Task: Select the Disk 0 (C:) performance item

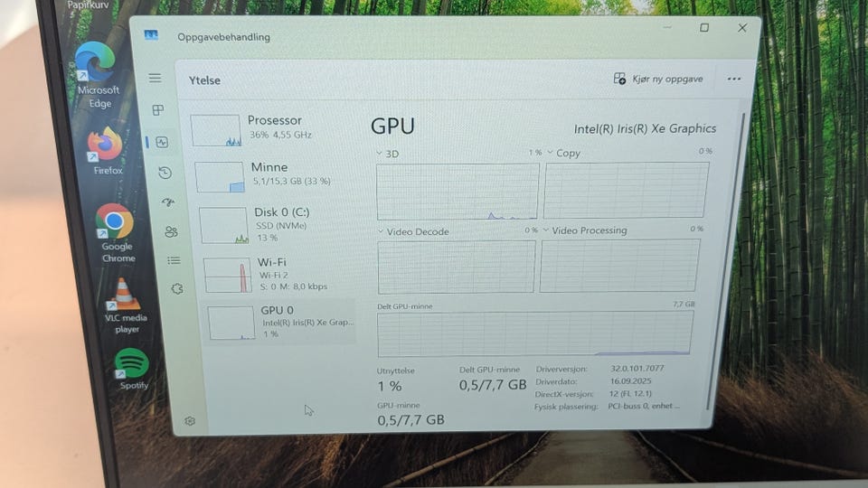Action: click(275, 224)
